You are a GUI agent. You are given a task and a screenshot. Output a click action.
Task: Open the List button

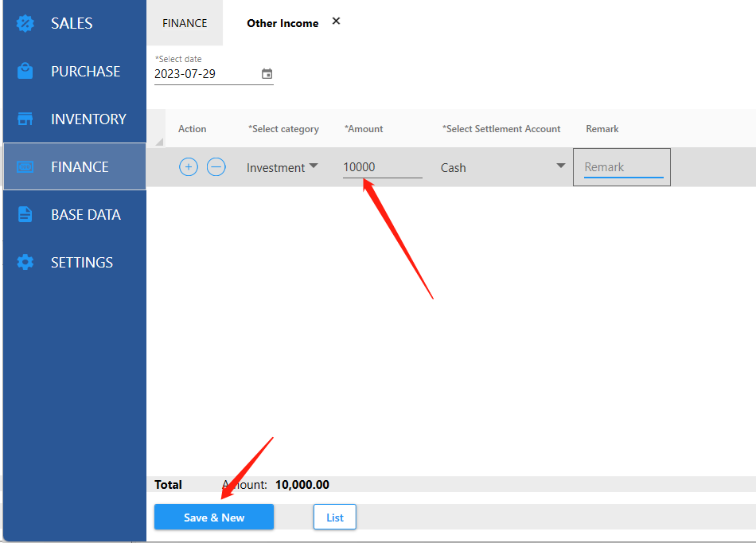[334, 518]
